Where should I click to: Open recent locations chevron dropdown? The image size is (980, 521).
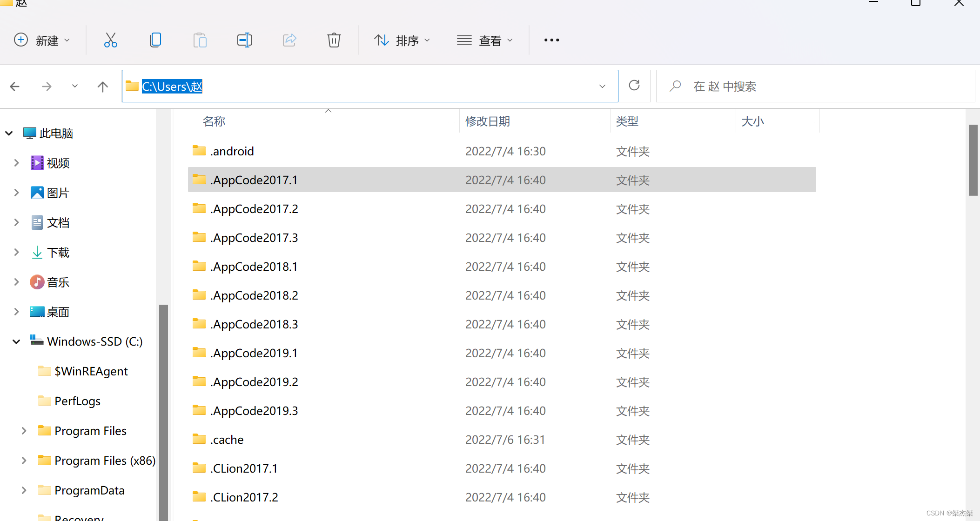coord(74,87)
